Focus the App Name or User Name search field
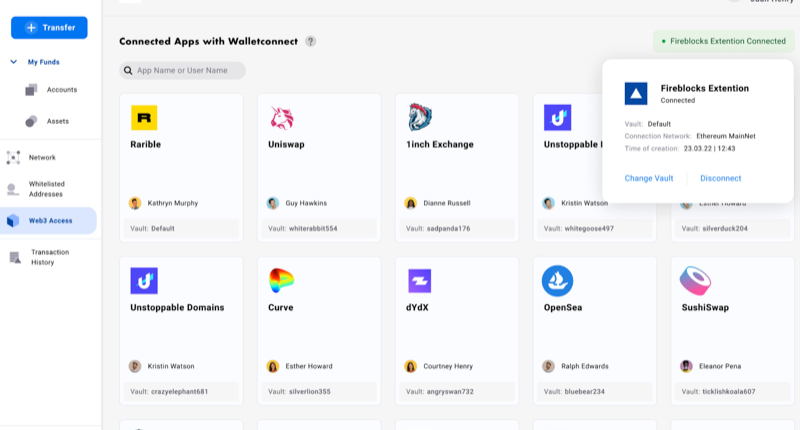 click(x=182, y=70)
